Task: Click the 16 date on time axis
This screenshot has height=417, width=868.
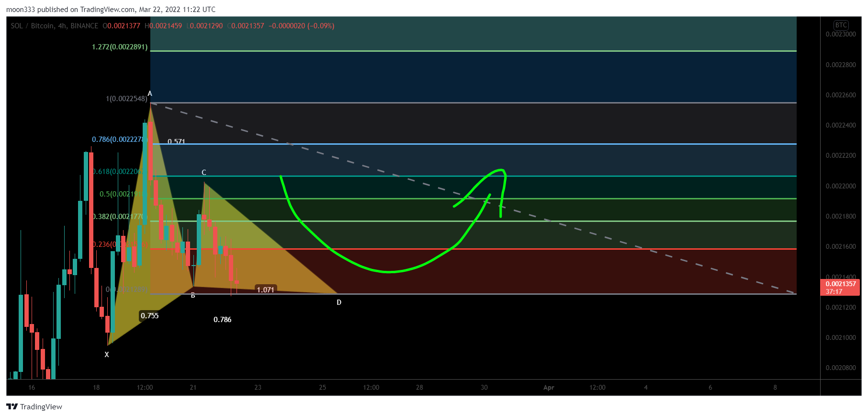Action: 32,387
